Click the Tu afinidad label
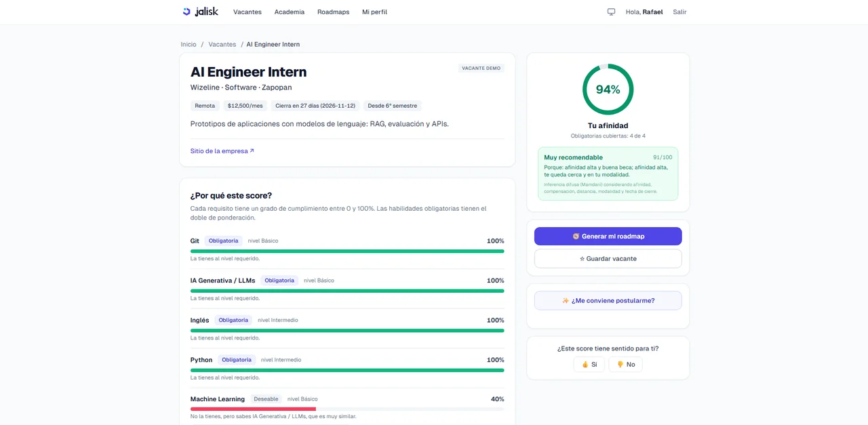The image size is (868, 425). tap(608, 125)
